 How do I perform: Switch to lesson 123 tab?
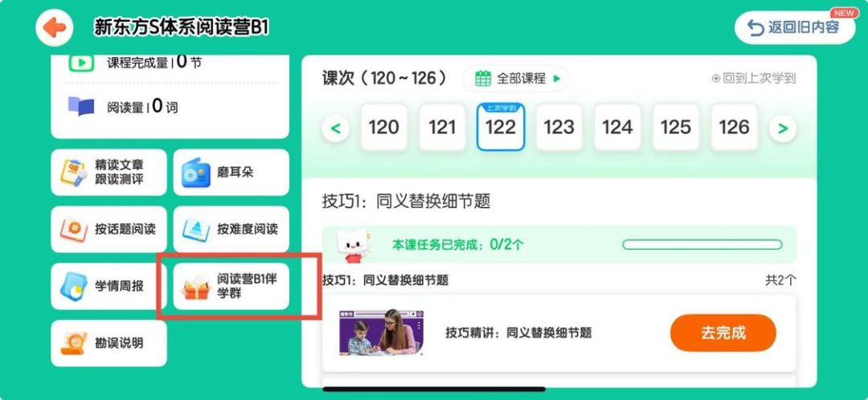tap(559, 127)
